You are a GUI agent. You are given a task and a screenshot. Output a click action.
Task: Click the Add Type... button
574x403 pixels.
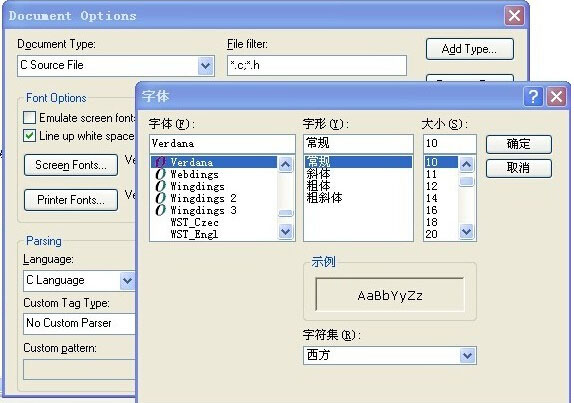[470, 49]
